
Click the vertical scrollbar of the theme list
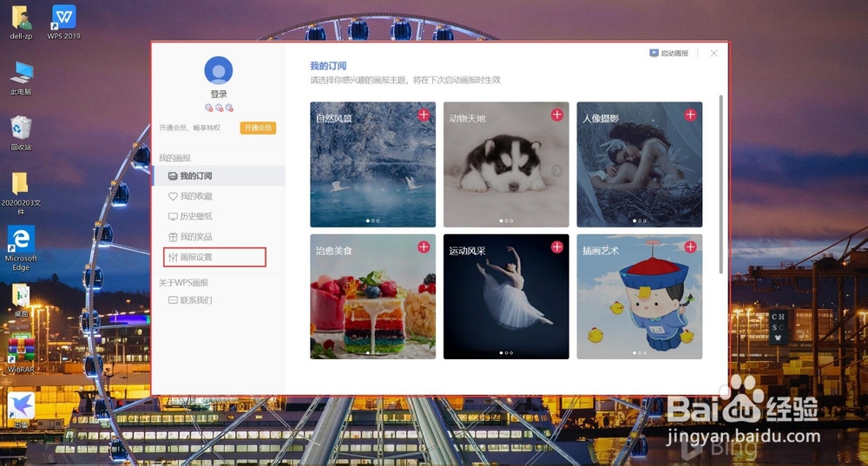(720, 184)
